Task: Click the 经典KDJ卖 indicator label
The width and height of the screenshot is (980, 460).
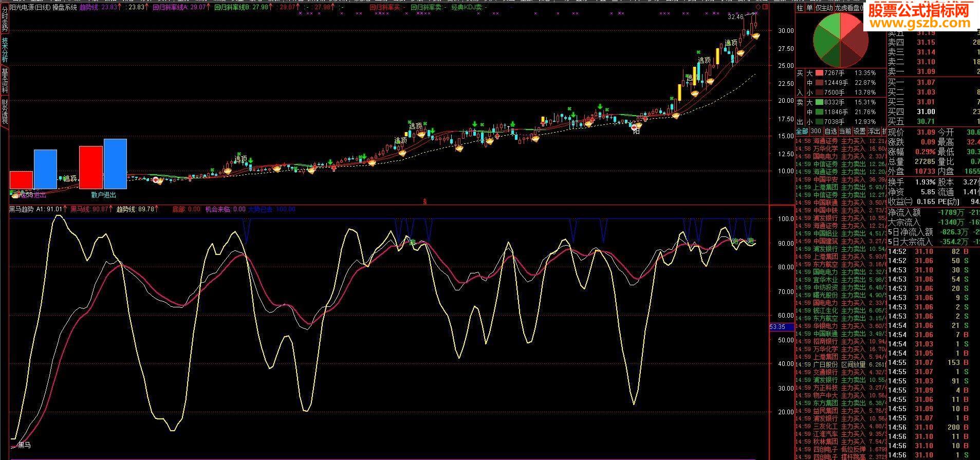Action: click(470, 8)
